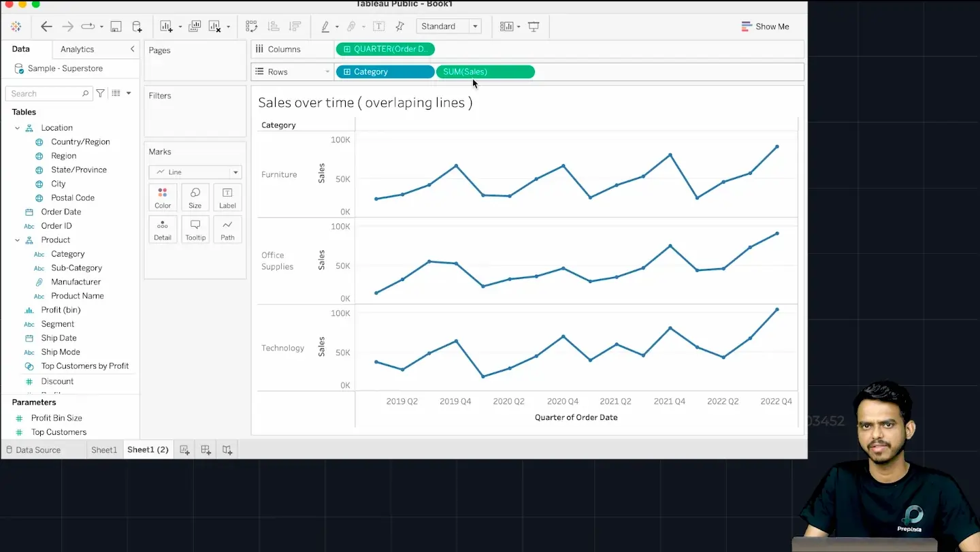
Task: Click the New Dashboard icon
Action: (206, 450)
